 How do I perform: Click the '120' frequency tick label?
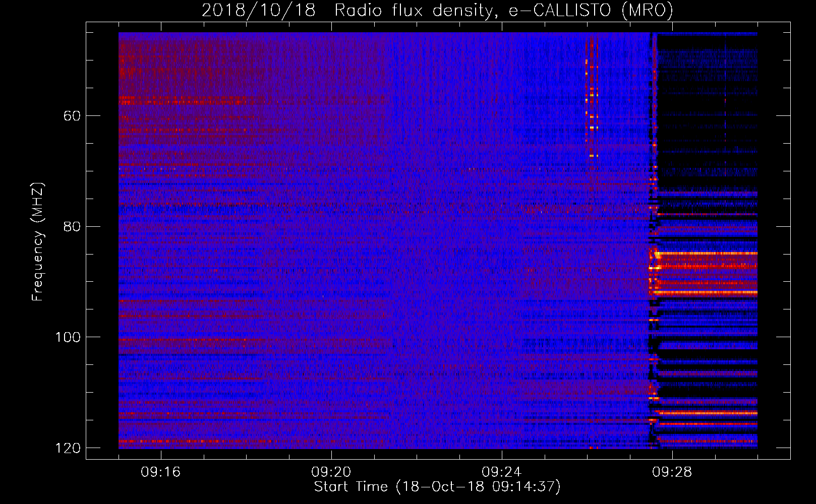[x=68, y=448]
